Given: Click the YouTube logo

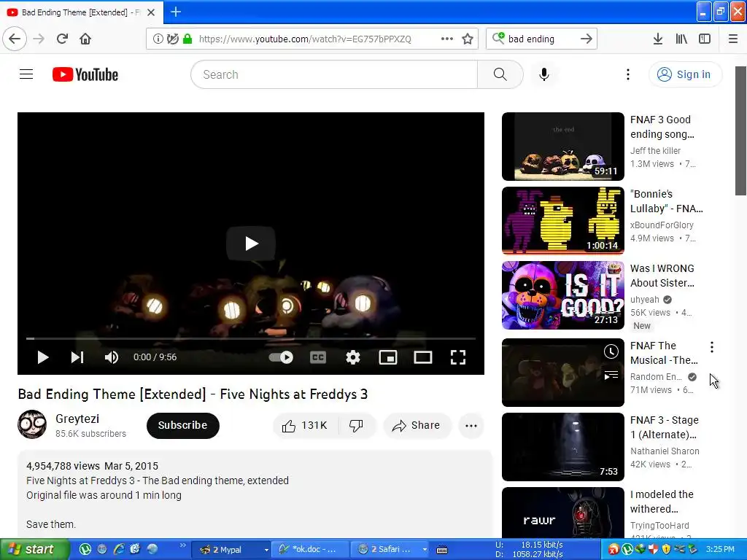Looking at the screenshot, I should 85,74.
